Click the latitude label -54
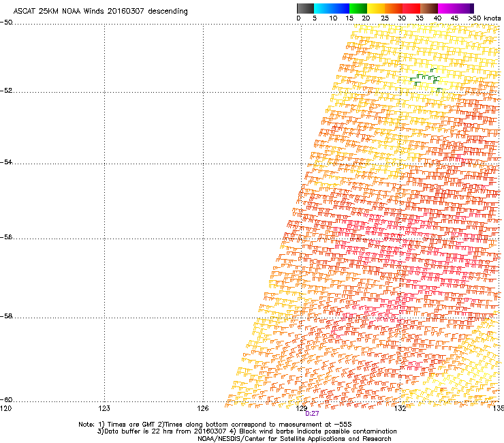This screenshot has width=504, height=443. pyautogui.click(x=6, y=162)
